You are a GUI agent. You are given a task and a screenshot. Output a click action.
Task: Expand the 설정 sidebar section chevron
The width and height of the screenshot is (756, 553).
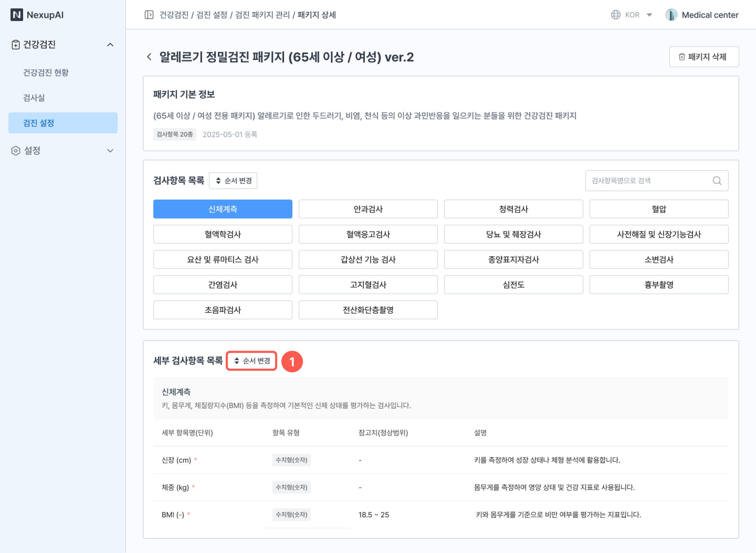pyautogui.click(x=110, y=151)
